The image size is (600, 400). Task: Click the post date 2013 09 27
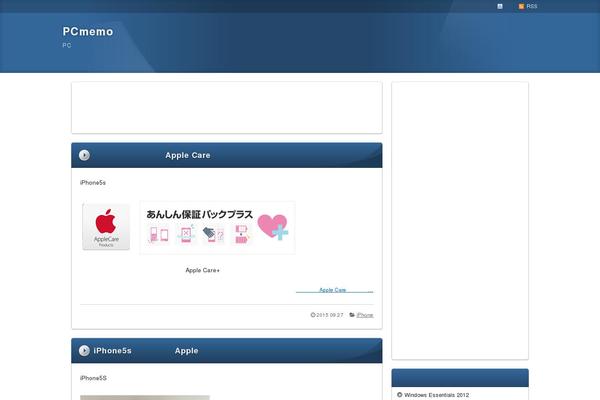[x=330, y=315]
